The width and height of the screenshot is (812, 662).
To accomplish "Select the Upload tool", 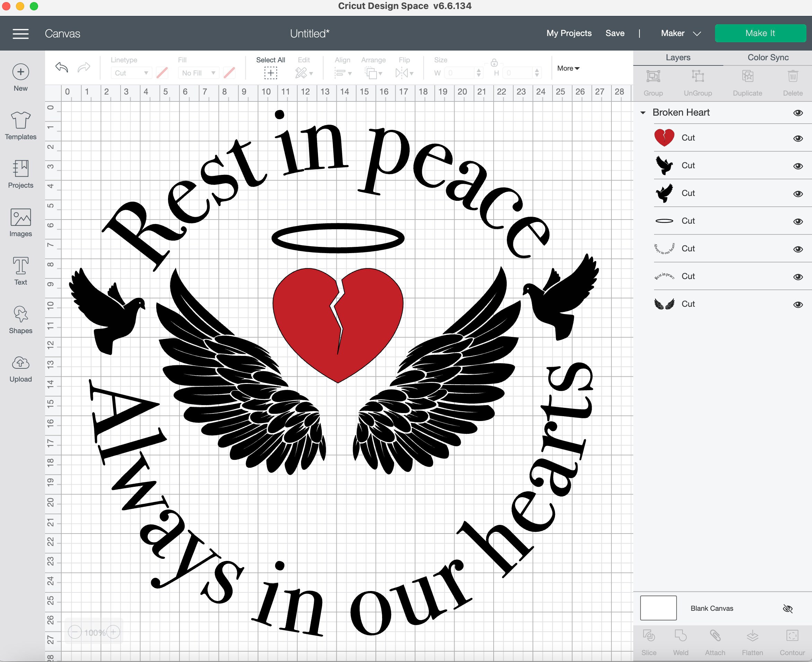I will (x=20, y=368).
